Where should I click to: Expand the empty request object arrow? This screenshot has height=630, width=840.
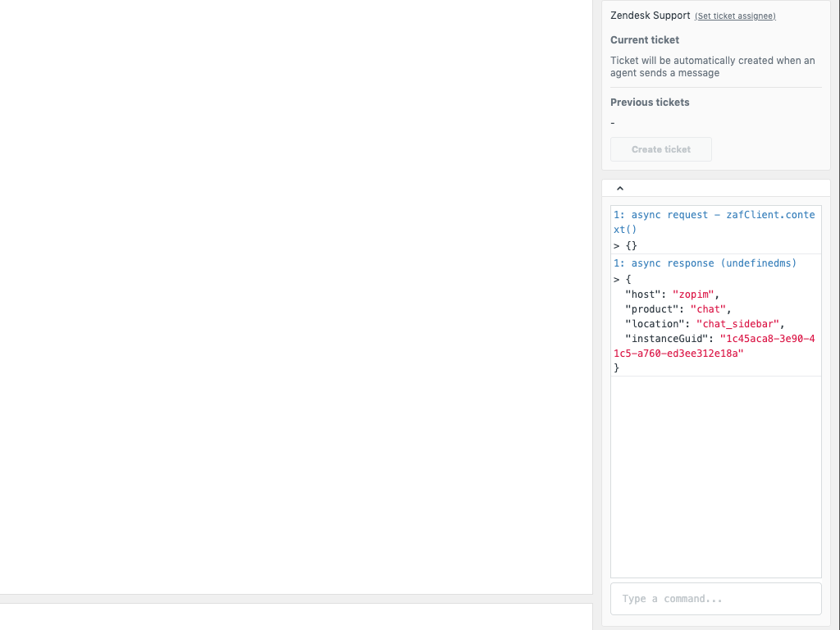[x=617, y=245]
